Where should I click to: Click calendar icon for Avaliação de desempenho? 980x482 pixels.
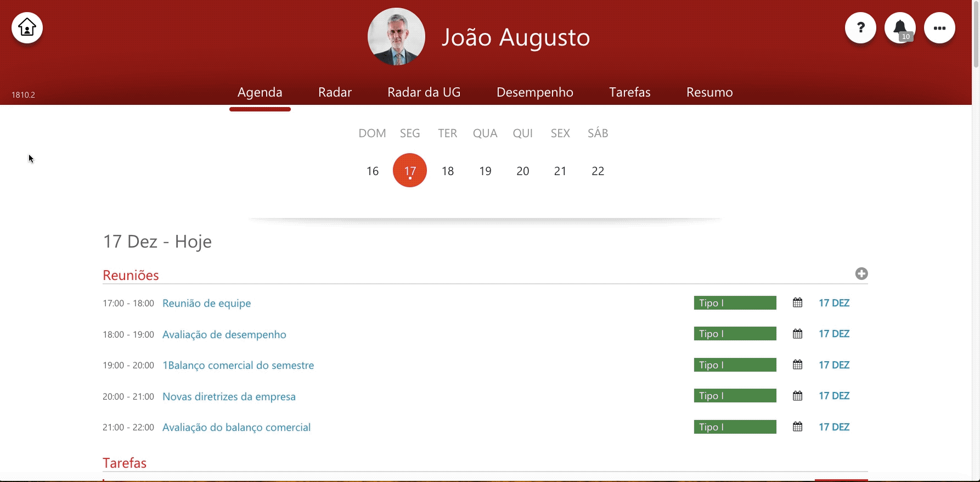(797, 334)
